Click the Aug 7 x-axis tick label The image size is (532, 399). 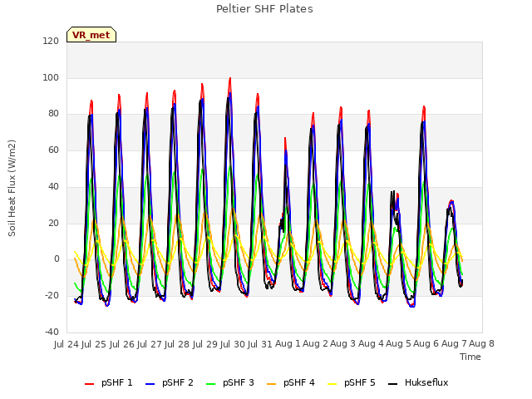tap(454, 343)
